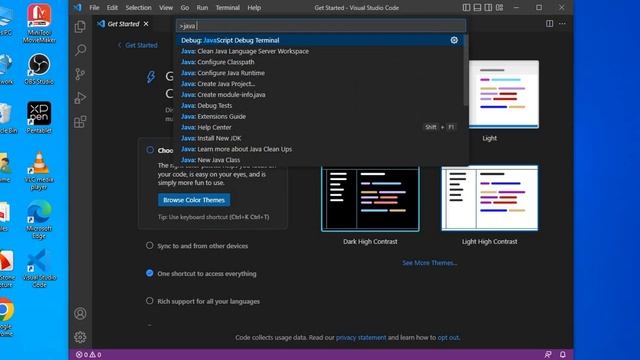640x360 pixels.
Task: Run Java: Install New JDK command
Action: [x=320, y=138]
